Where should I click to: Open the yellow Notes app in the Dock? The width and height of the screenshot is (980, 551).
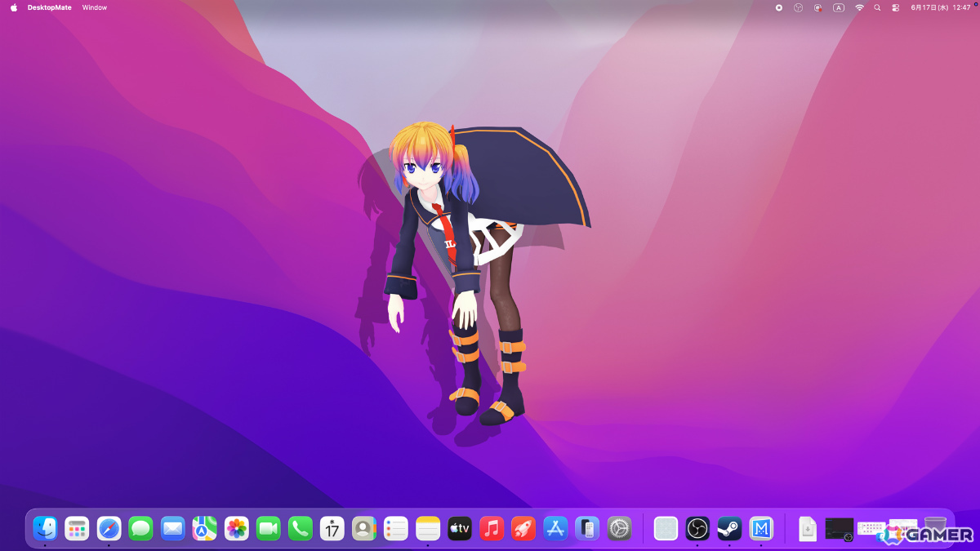[x=427, y=529]
